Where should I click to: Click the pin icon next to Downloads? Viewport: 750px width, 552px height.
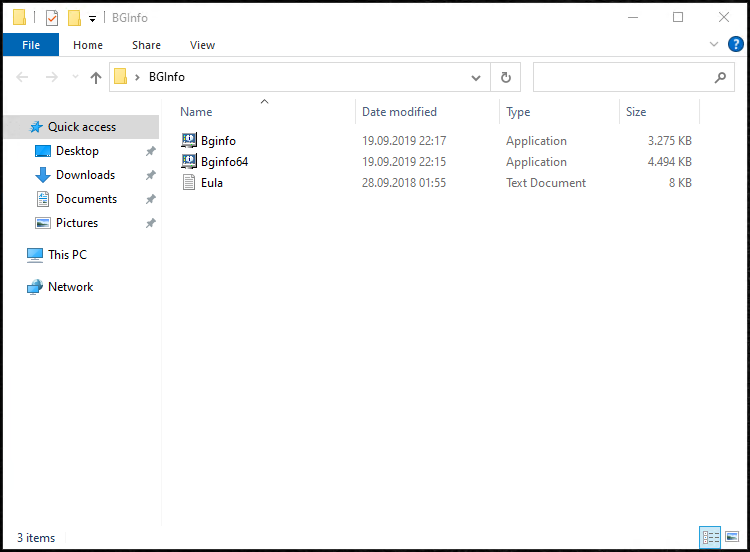click(151, 175)
